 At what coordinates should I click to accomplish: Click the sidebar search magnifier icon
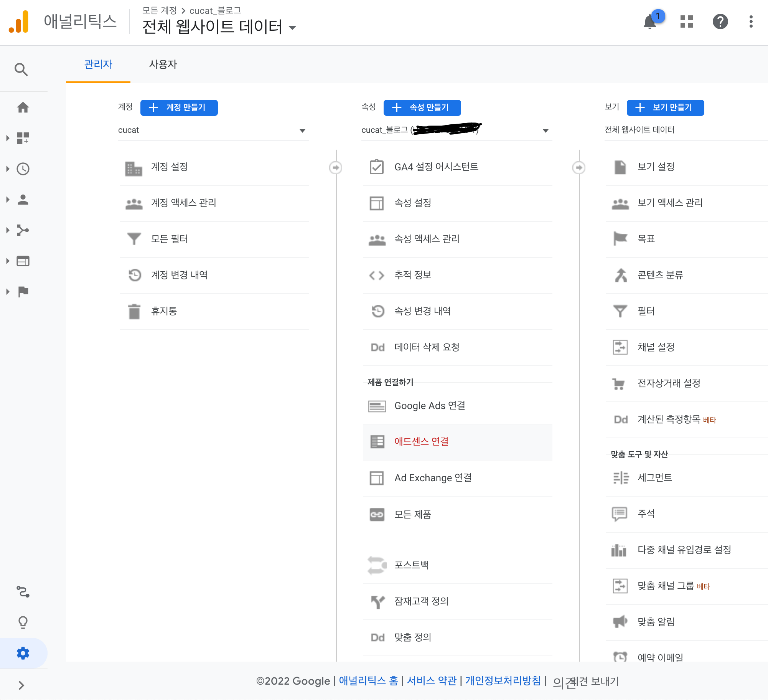[21, 69]
